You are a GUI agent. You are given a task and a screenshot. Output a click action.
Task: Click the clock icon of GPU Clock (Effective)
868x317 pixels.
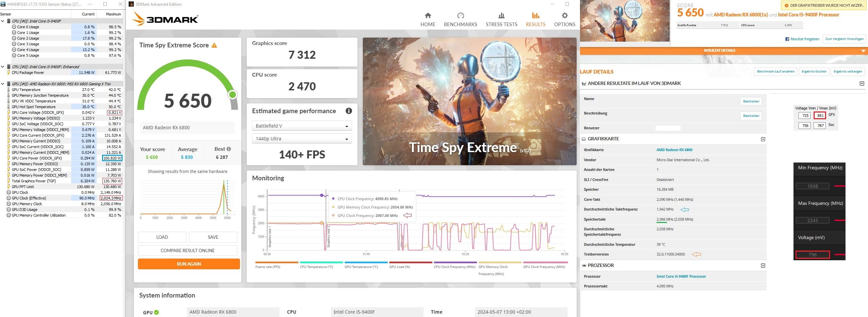click(8, 198)
